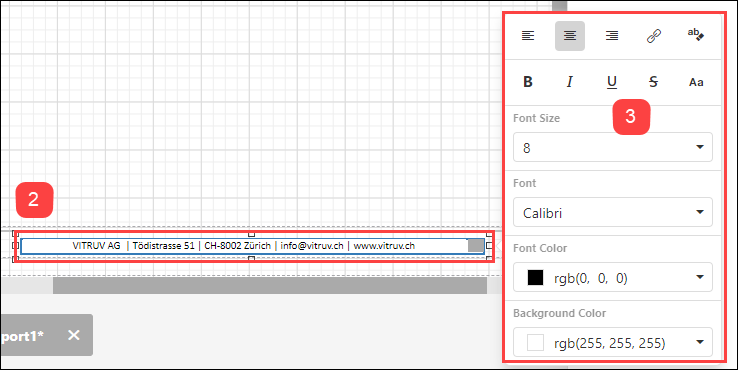Toggle italic formatting
The width and height of the screenshot is (738, 370).
click(x=570, y=82)
